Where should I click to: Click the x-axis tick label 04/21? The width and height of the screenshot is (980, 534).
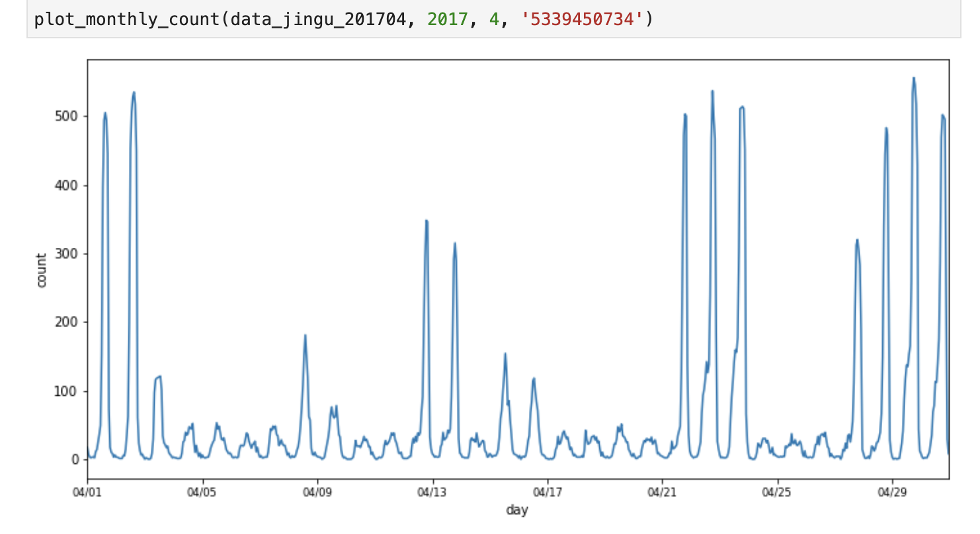tap(663, 492)
